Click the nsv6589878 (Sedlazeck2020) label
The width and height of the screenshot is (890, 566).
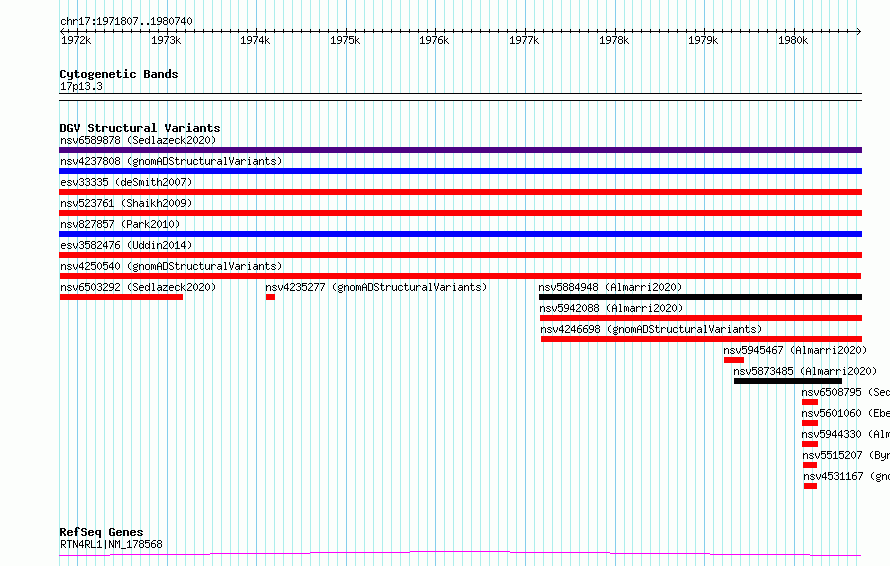pos(138,140)
